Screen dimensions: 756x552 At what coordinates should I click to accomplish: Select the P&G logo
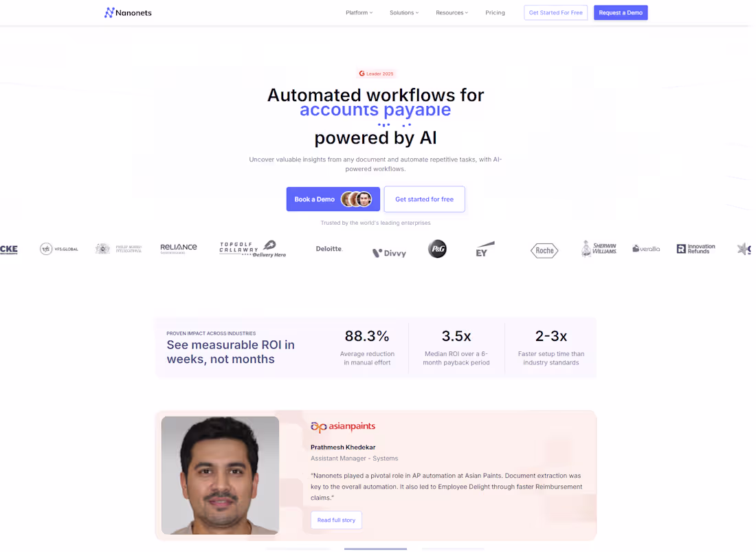(x=438, y=249)
